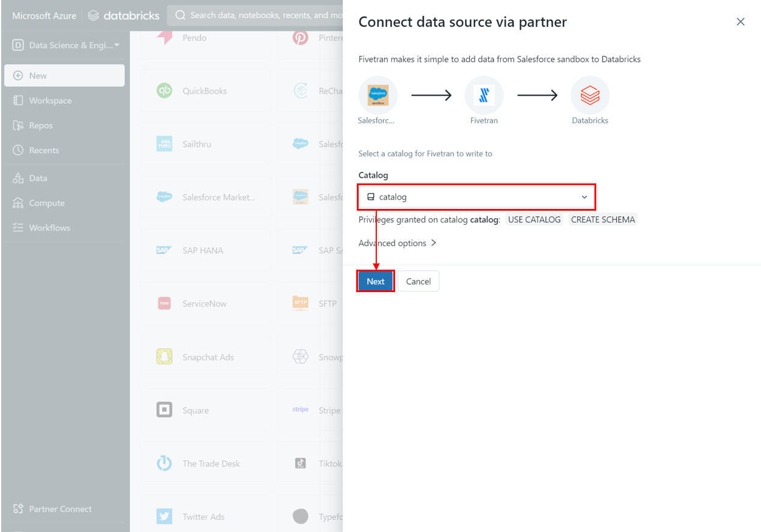The width and height of the screenshot is (761, 532).
Task: Expand Advanced options
Action: (398, 243)
